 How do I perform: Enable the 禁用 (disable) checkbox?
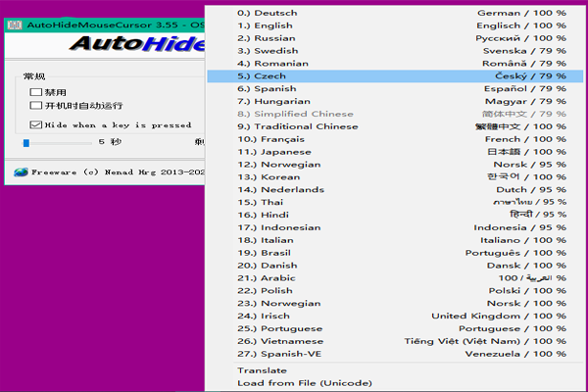pos(35,92)
